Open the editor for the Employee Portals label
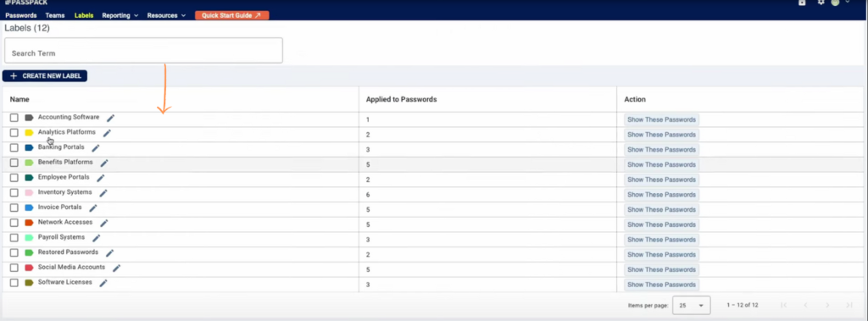The height and width of the screenshot is (321, 868). [100, 178]
